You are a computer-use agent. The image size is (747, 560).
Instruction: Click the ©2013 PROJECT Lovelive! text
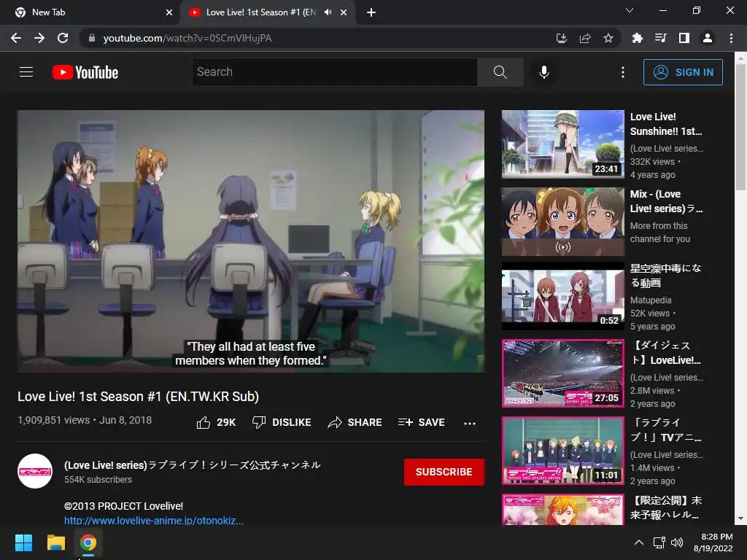pos(123,506)
